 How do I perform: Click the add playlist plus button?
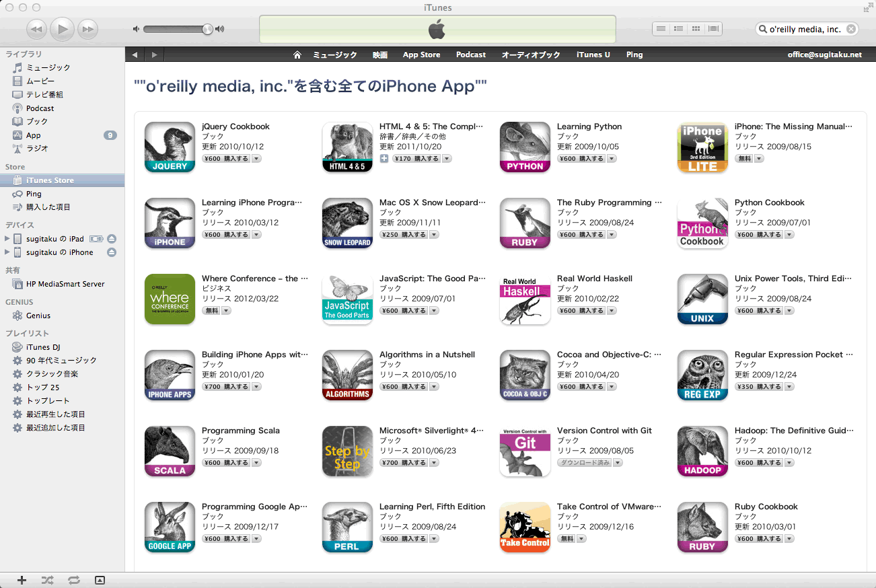coord(22,580)
